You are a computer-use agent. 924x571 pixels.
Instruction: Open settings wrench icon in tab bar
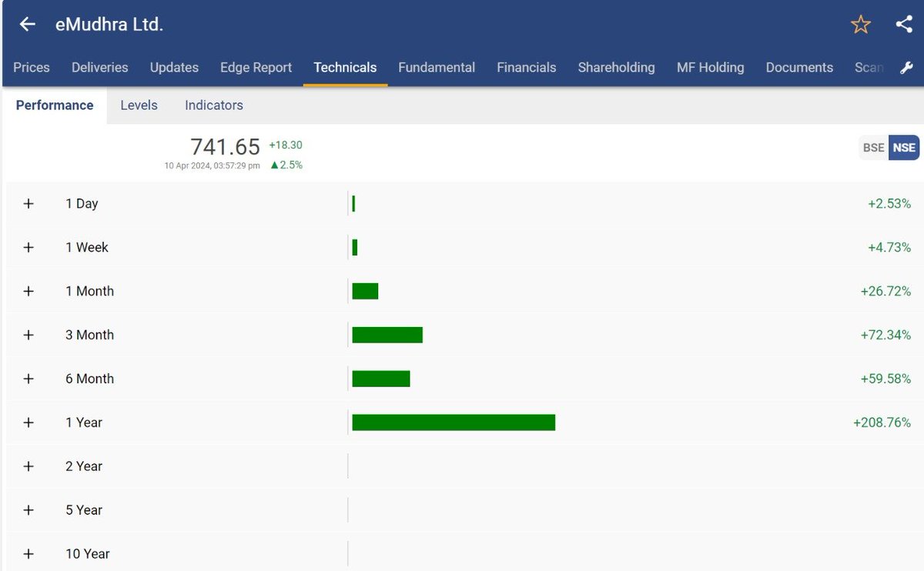[906, 68]
